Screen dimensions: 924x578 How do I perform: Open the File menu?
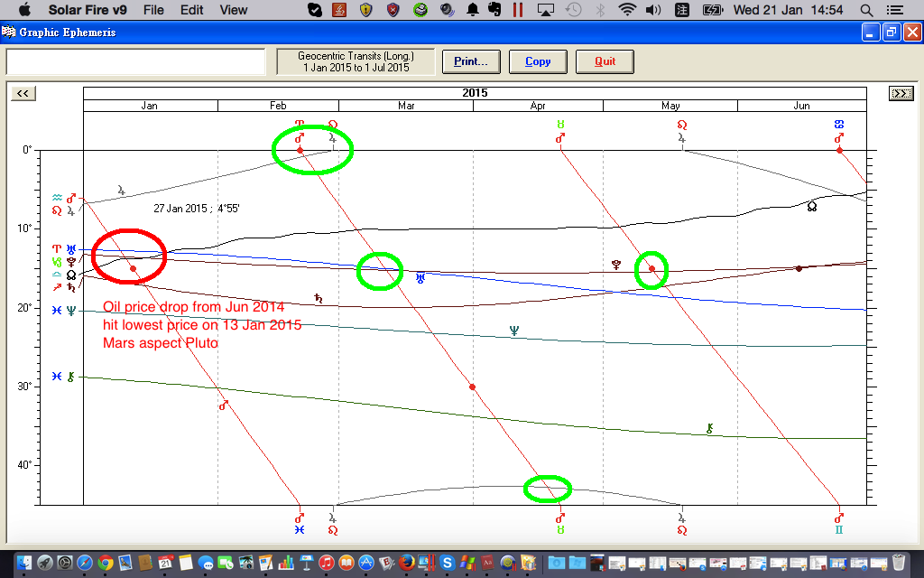(x=153, y=9)
